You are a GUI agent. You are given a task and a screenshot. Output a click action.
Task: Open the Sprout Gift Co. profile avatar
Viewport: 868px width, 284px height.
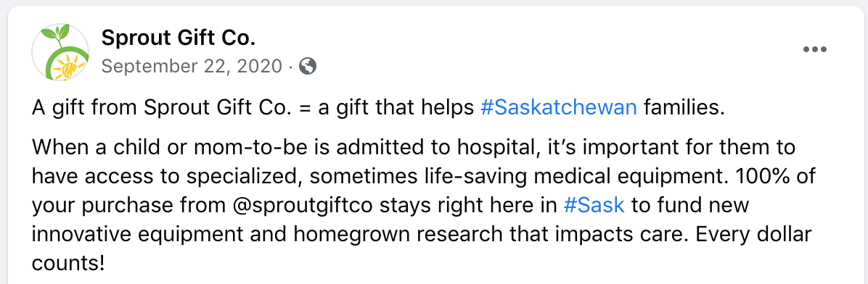point(60,52)
